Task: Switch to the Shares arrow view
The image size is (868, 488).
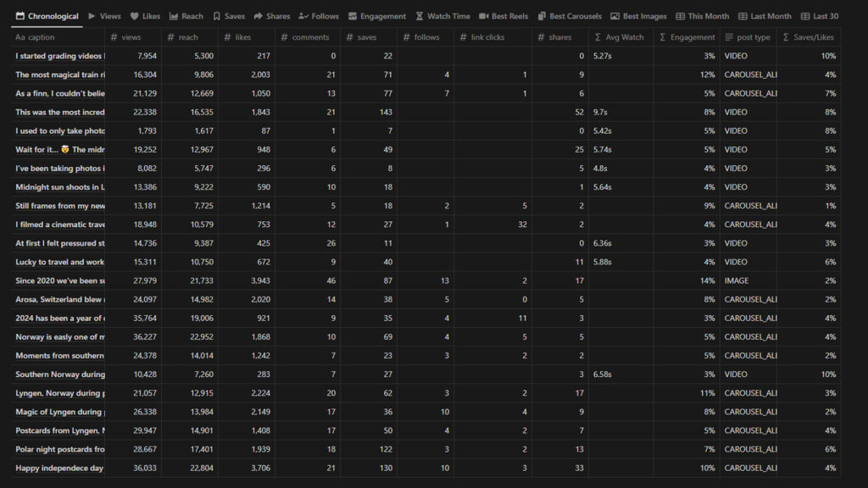Action: pos(271,16)
